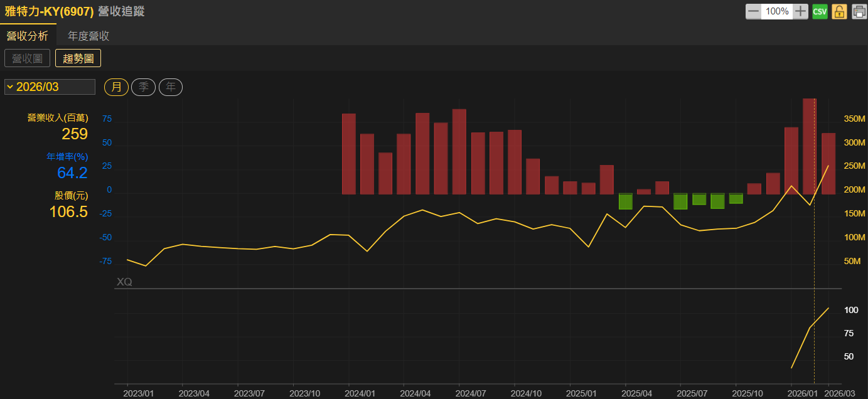The height and width of the screenshot is (399, 868).
Task: Open the 營收分析 tab
Action: 28,36
